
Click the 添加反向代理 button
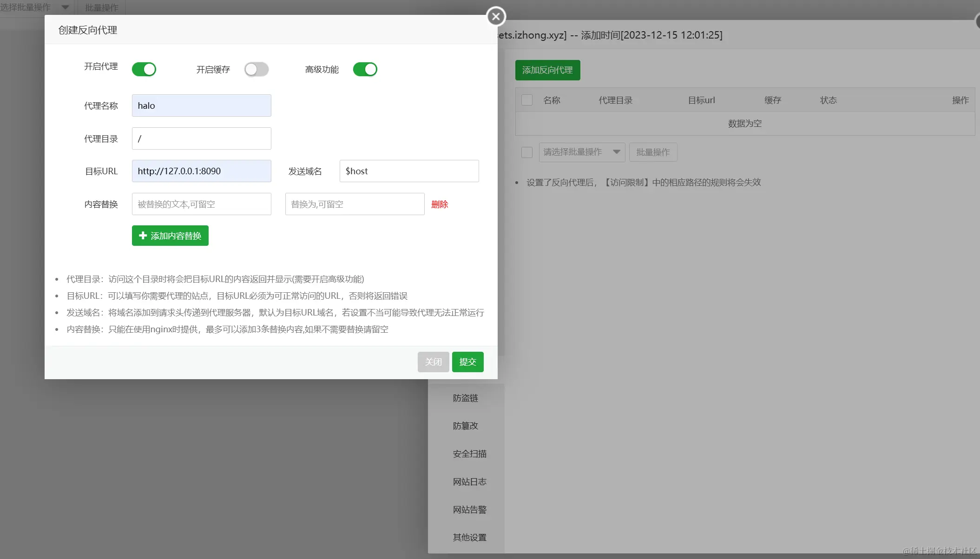[547, 70]
